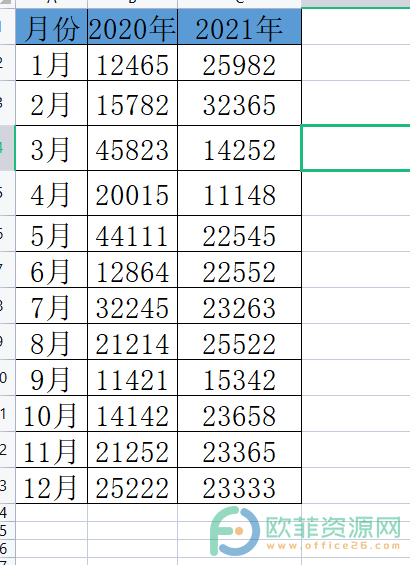Screen dimensions: 410x565
Task: Select the cell containing 9月
Action: tap(52, 378)
